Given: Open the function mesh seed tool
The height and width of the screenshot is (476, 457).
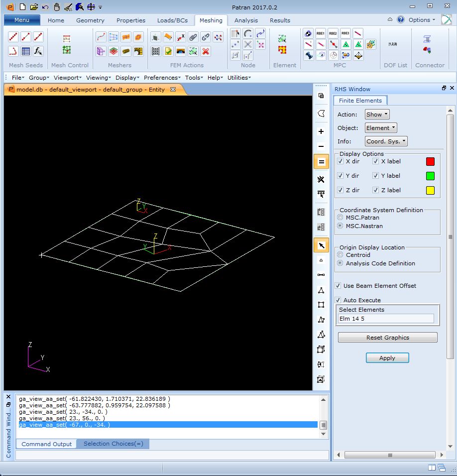Looking at the screenshot, I should (38, 51).
